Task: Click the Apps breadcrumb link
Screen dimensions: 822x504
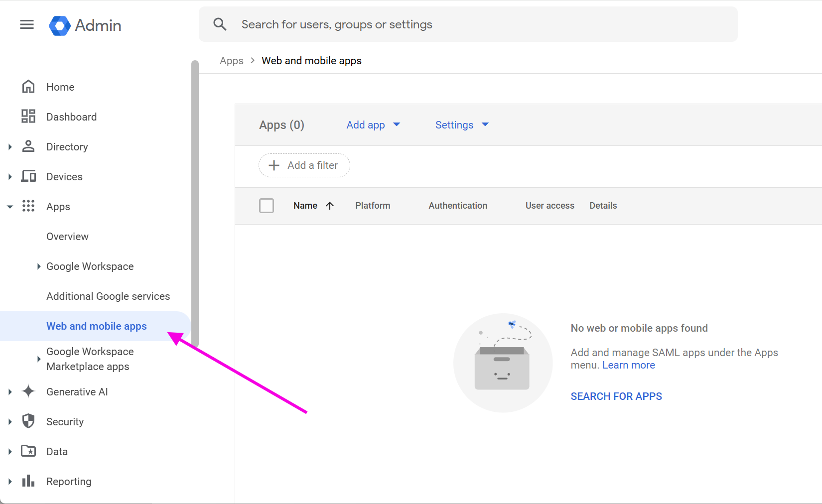Action: 232,61
